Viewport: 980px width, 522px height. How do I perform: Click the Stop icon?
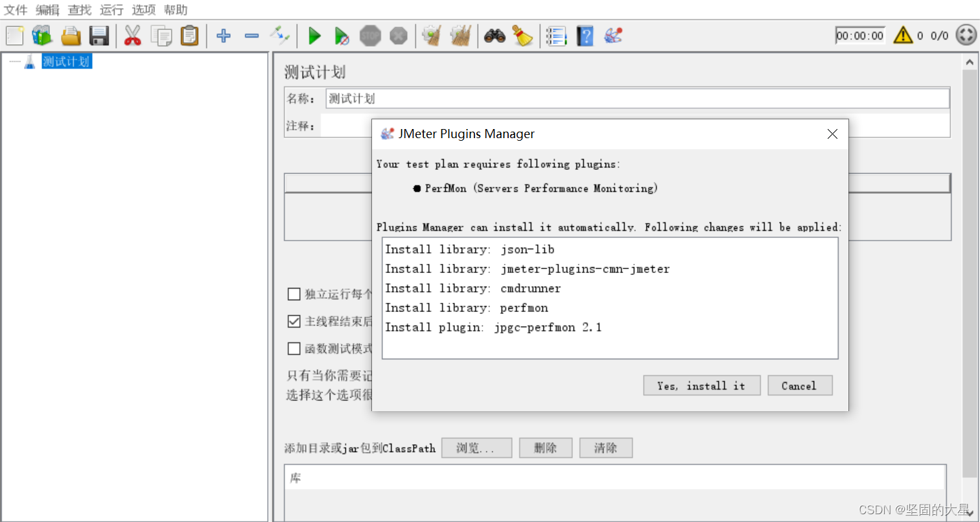click(370, 36)
